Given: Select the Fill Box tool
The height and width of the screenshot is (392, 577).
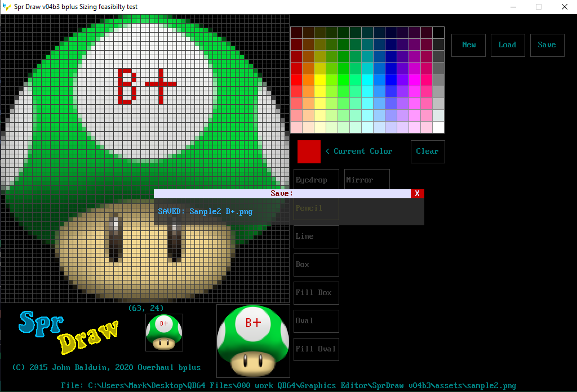Looking at the screenshot, I should [x=316, y=293].
